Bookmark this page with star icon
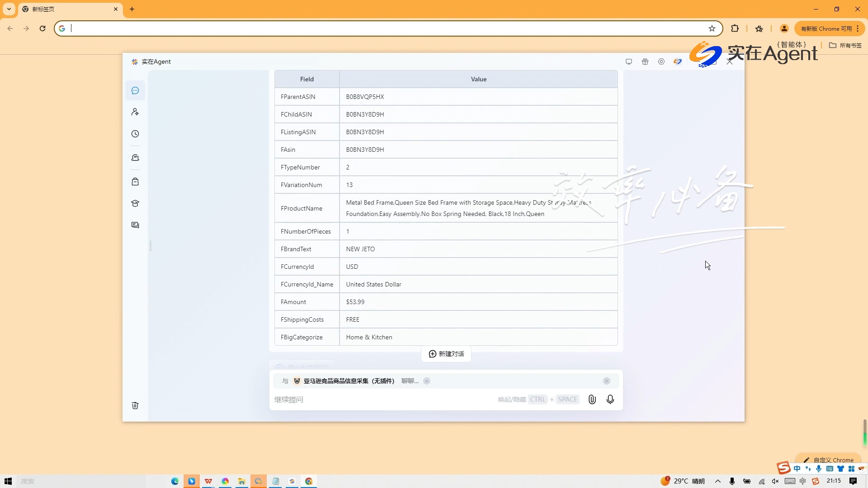 coord(712,28)
